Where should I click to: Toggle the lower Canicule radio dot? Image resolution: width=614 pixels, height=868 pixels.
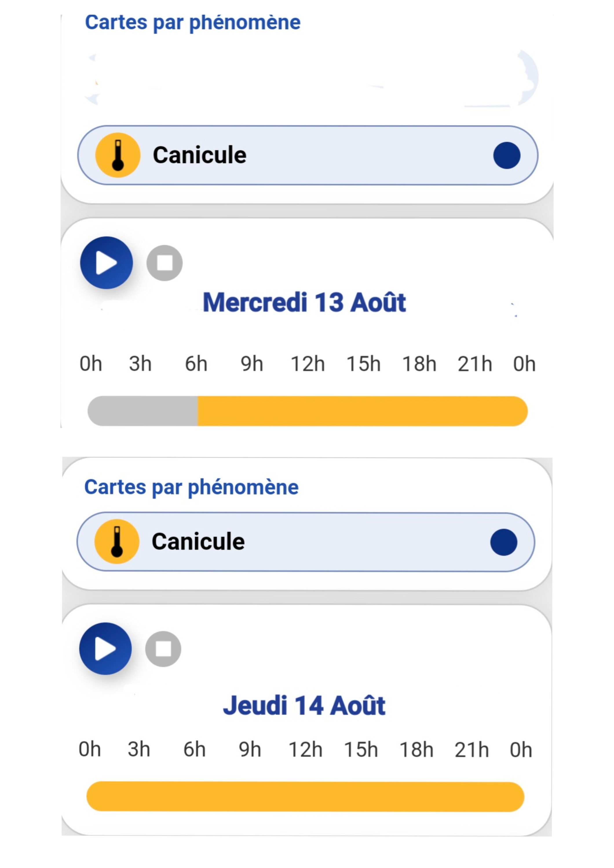[x=504, y=542]
